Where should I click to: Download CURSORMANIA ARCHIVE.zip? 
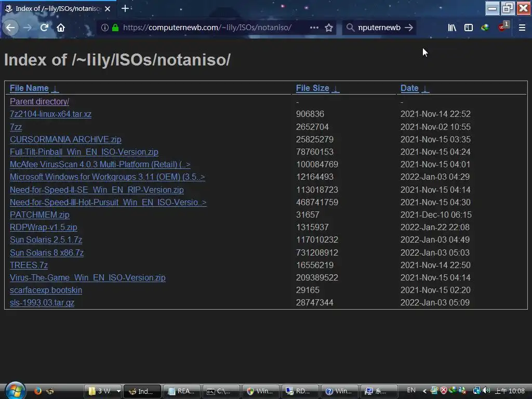click(x=65, y=139)
